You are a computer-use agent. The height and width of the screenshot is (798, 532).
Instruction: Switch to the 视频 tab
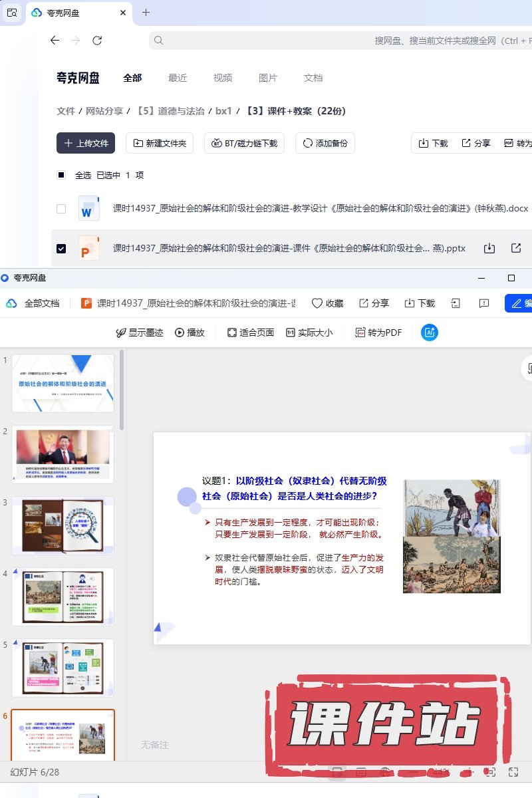223,78
